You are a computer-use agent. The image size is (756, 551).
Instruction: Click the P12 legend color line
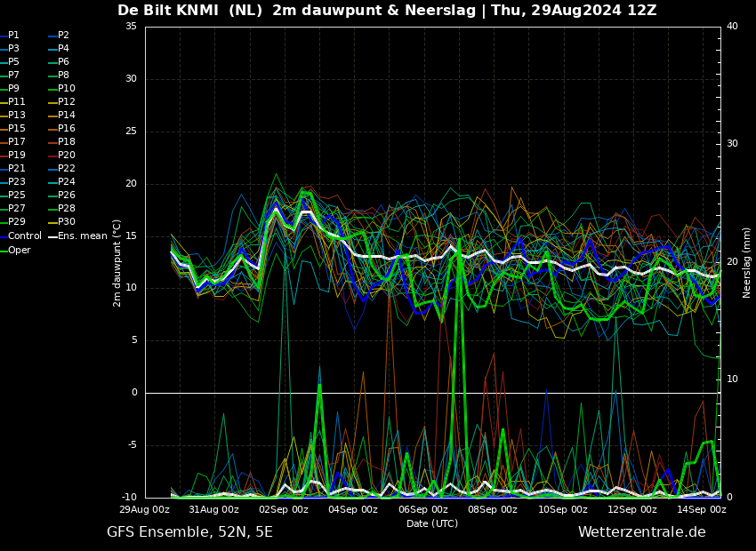53,102
